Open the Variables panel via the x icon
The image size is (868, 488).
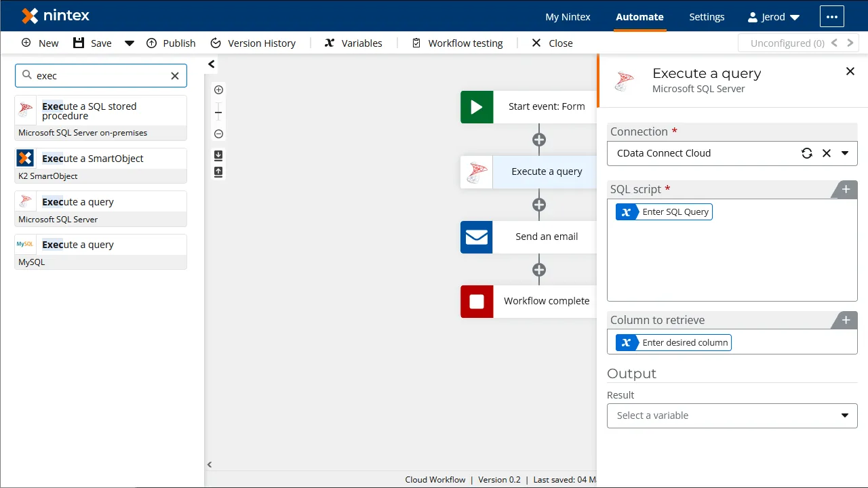[330, 43]
